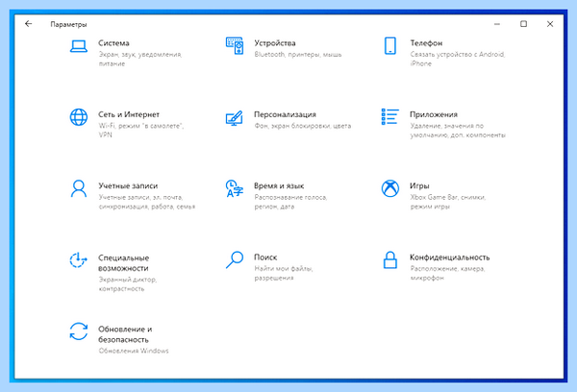577x392 pixels.
Task: Click the "Связать устройство с Android, iPhone" description
Action: coord(458,59)
